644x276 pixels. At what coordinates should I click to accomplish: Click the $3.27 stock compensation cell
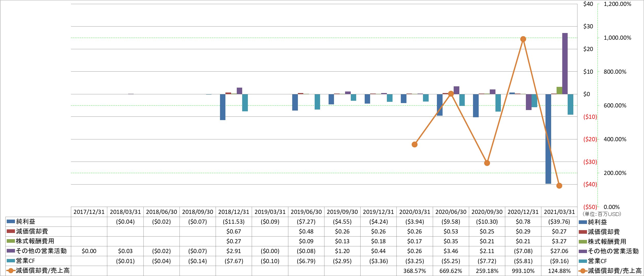coord(559,241)
